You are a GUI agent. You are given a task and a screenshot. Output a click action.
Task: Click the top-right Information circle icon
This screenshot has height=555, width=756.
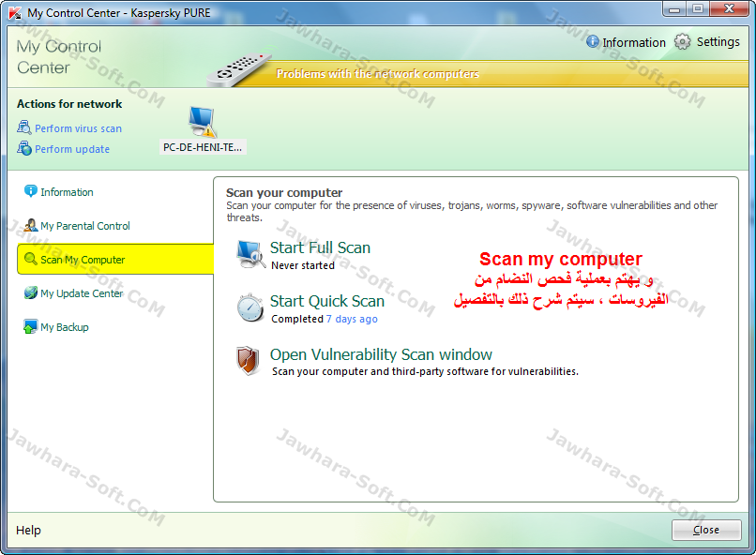[x=593, y=42]
